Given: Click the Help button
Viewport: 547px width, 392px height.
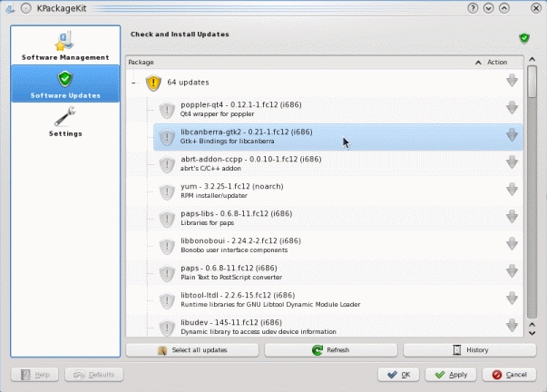Looking at the screenshot, I should [x=34, y=375].
